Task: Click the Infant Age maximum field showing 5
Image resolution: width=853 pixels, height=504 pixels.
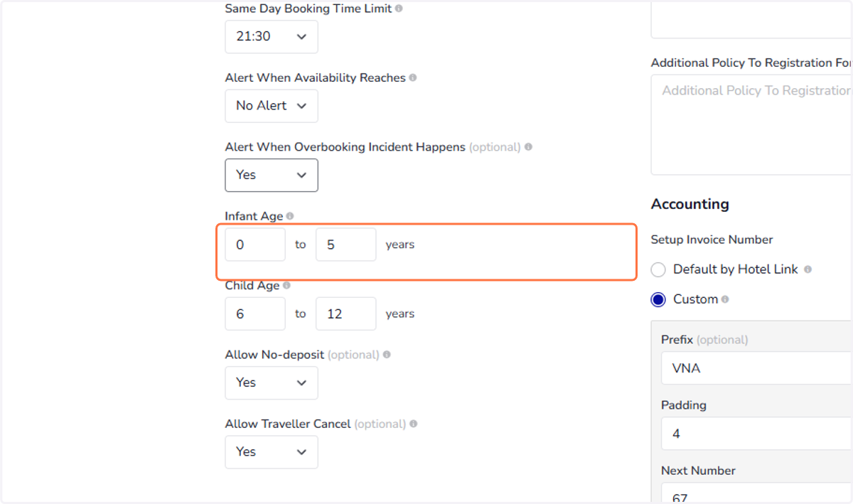Action: [x=346, y=245]
